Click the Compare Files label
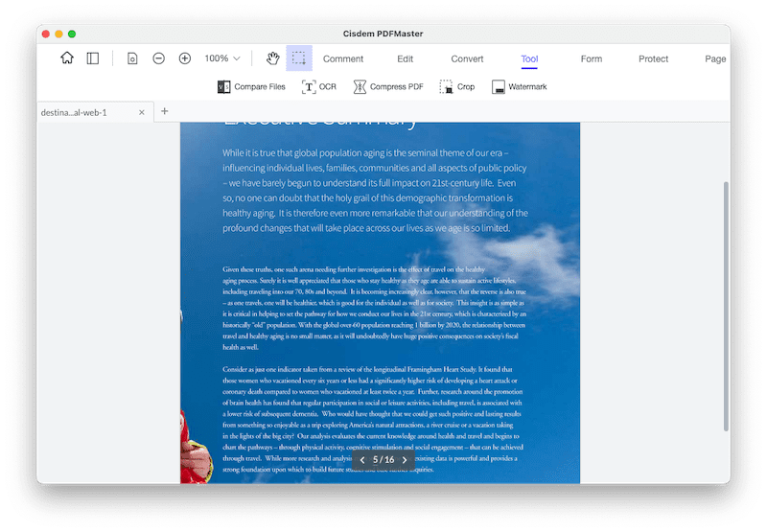767x532 pixels. point(260,86)
